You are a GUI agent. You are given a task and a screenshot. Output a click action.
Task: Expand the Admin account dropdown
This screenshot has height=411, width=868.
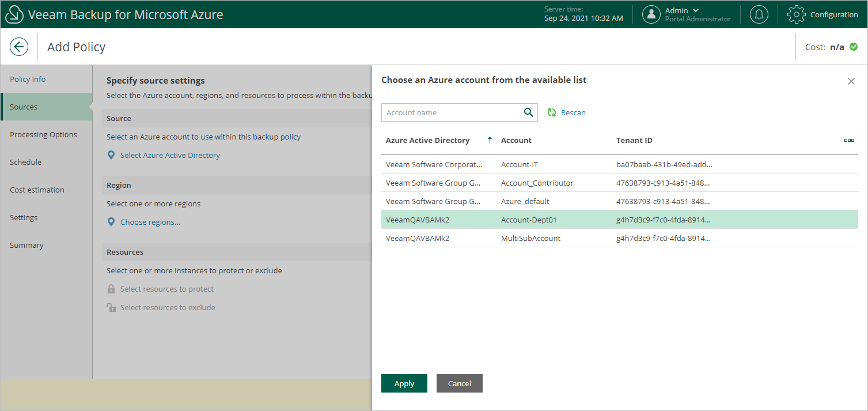click(x=696, y=10)
